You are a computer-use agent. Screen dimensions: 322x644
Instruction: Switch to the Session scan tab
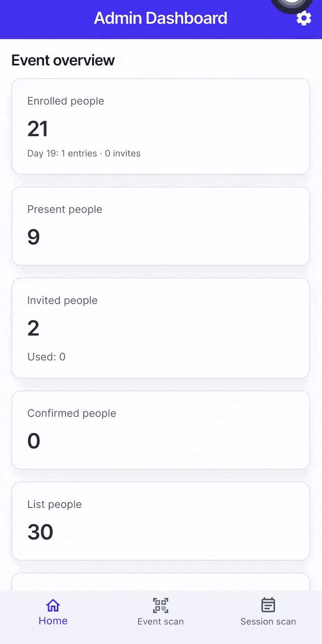pos(268,621)
